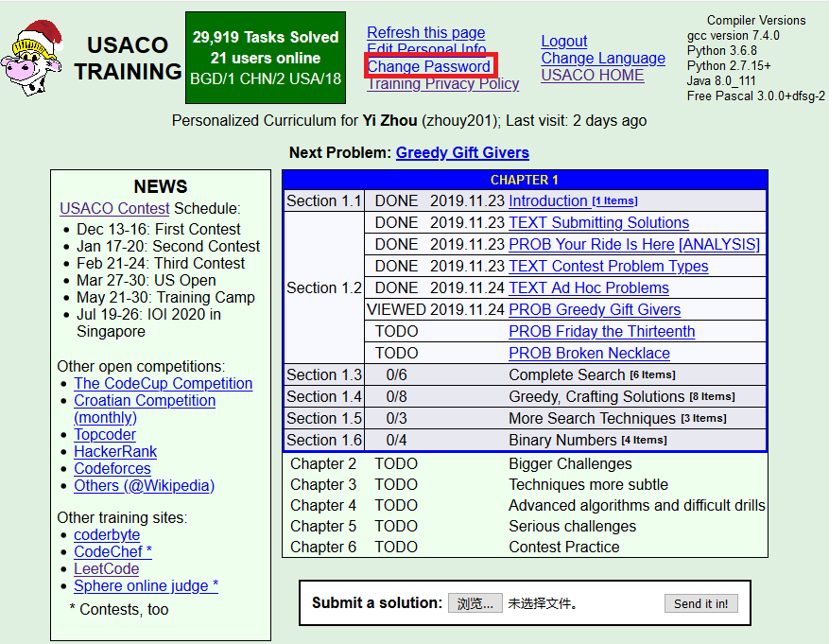Click the file browse button for solution upload
The height and width of the screenshot is (644, 829).
[475, 602]
